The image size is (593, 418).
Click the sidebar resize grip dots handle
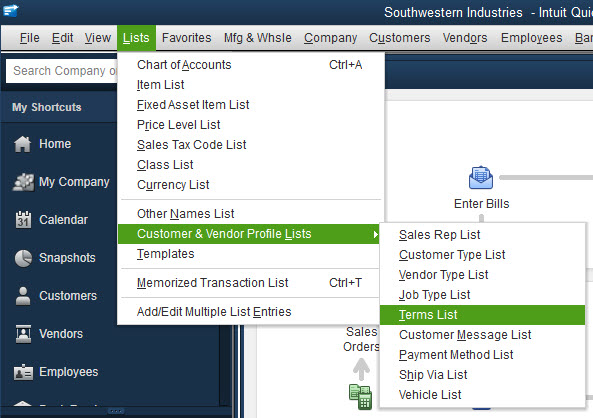[x=116, y=411]
